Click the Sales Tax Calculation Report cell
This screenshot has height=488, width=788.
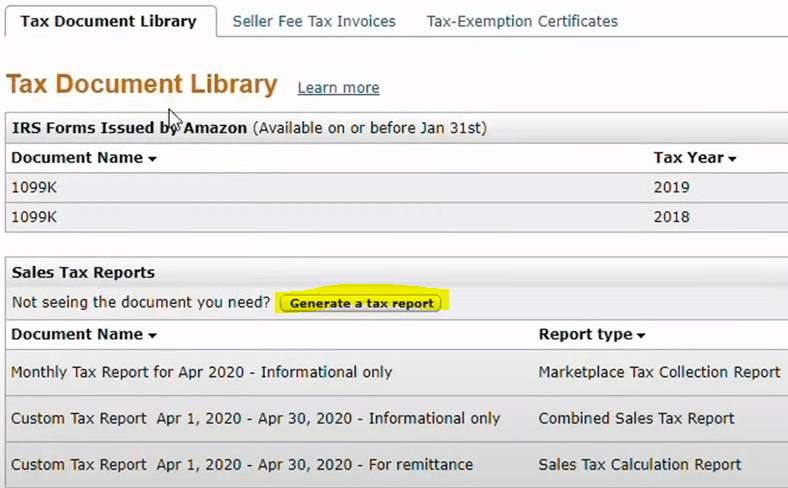tap(640, 464)
